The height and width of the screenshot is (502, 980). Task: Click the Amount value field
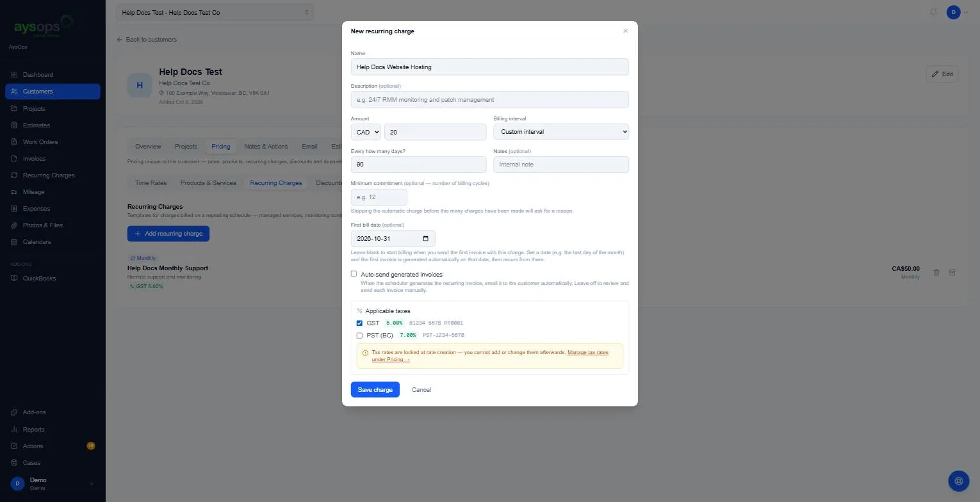coord(435,132)
